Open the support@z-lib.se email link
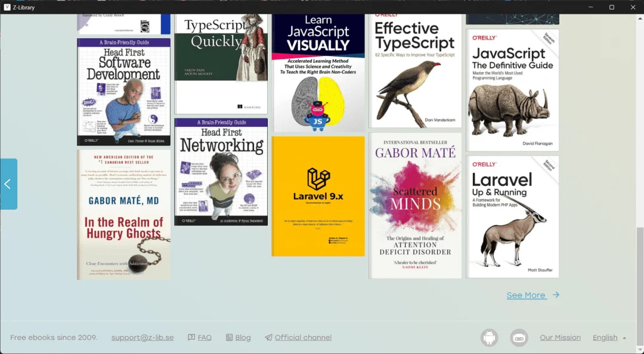This screenshot has height=354, width=644. pyautogui.click(x=143, y=337)
